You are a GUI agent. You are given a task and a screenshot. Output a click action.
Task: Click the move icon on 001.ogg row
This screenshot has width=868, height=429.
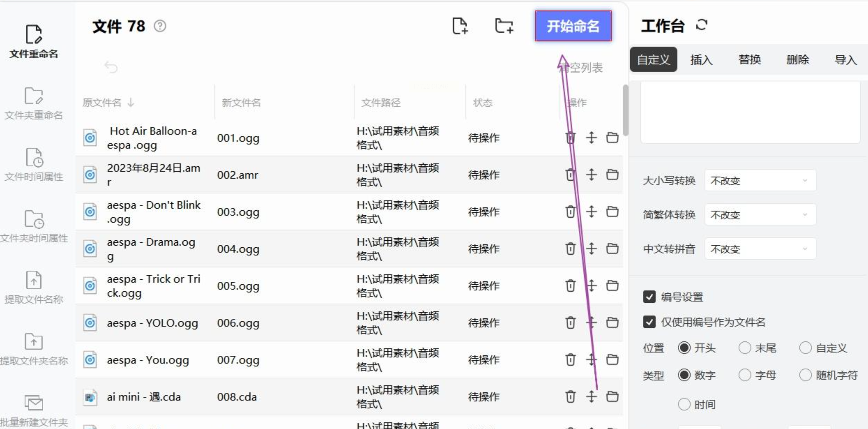[591, 138]
